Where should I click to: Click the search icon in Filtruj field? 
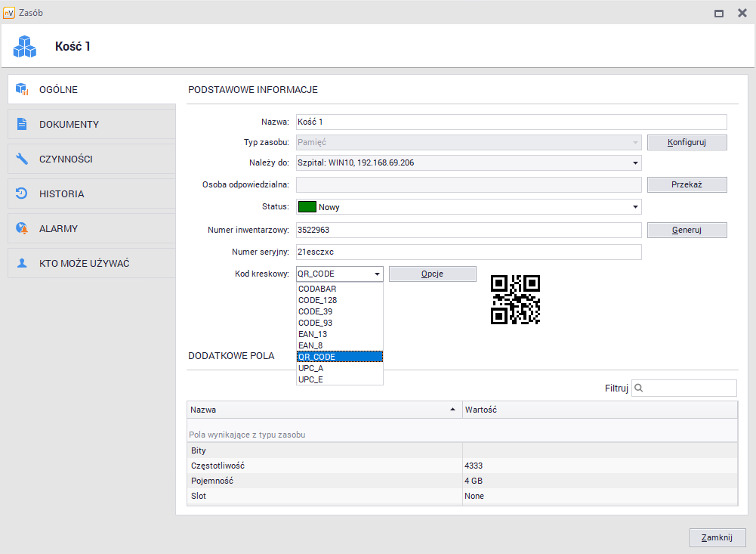click(639, 388)
